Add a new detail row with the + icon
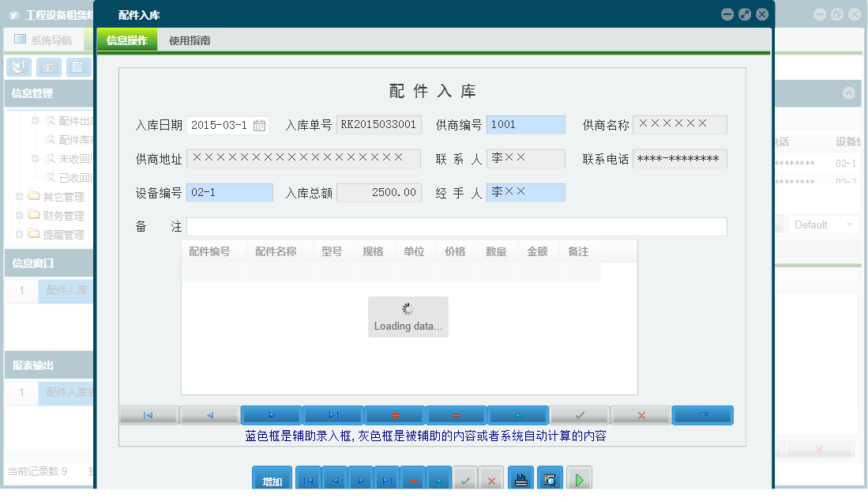 393,415
